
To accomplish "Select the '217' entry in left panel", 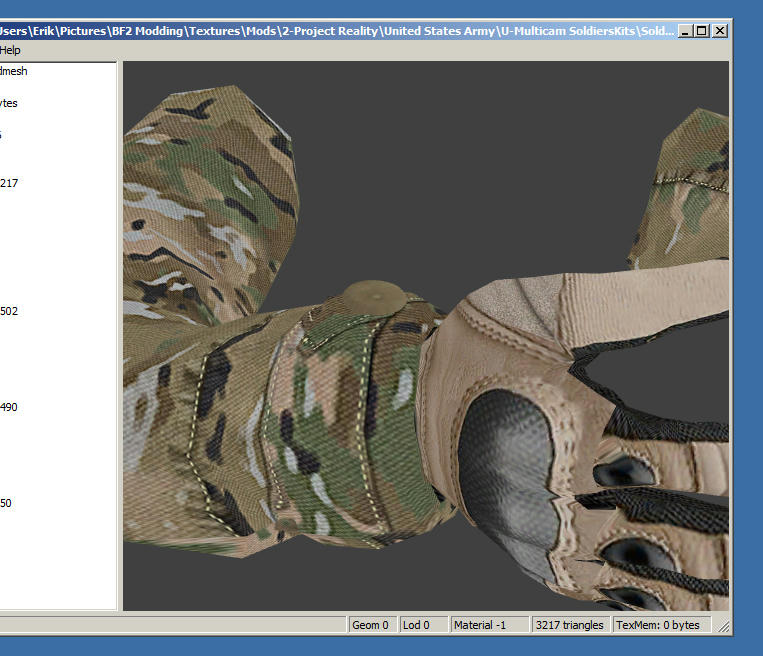I will click(8, 183).
